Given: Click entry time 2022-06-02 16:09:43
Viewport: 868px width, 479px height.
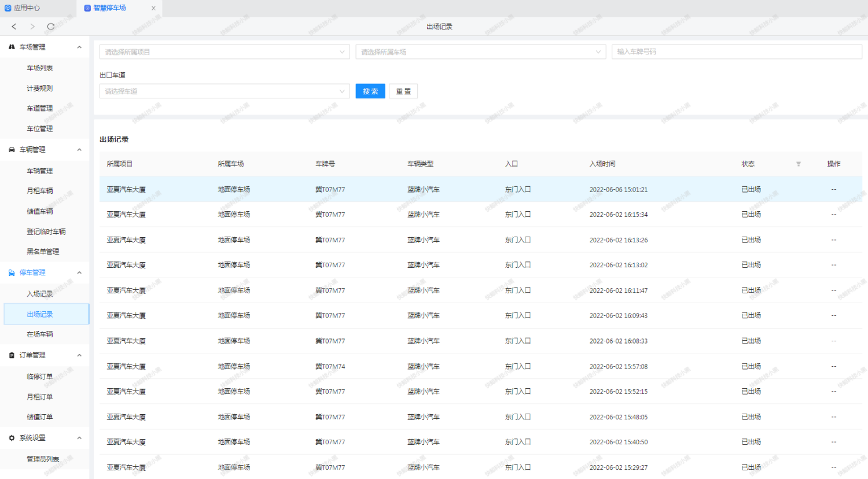Looking at the screenshot, I should 619,316.
